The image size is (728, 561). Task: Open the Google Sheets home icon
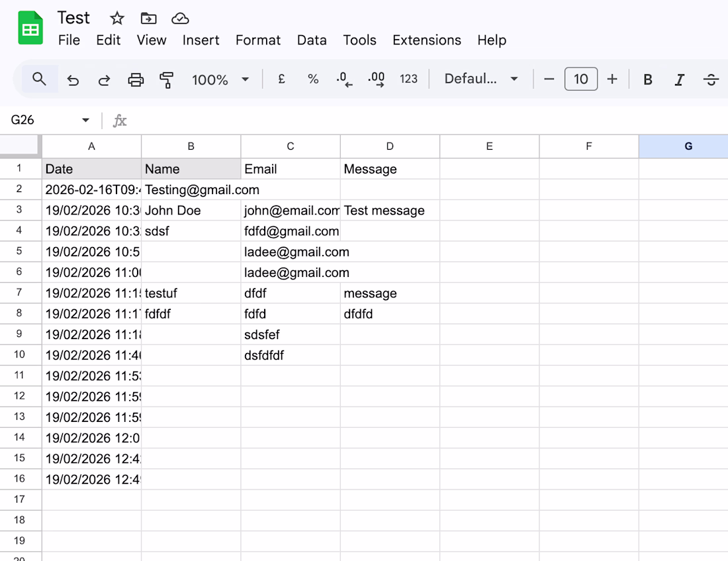click(30, 28)
